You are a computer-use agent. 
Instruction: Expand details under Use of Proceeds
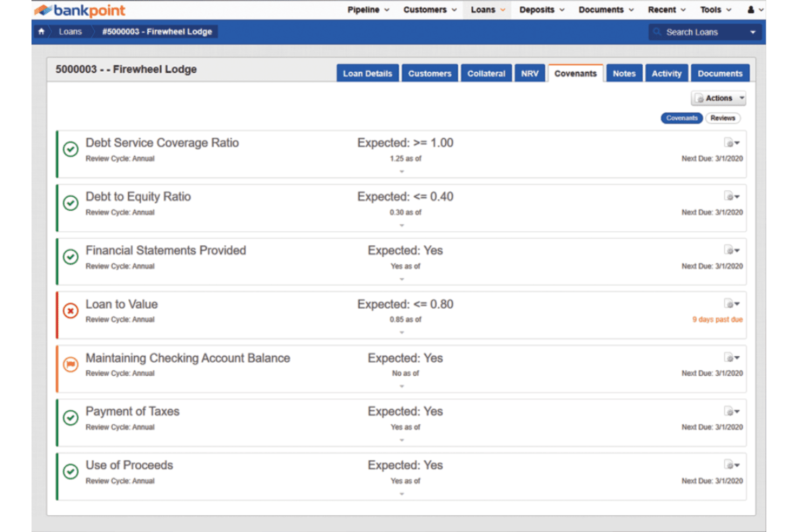click(x=402, y=494)
